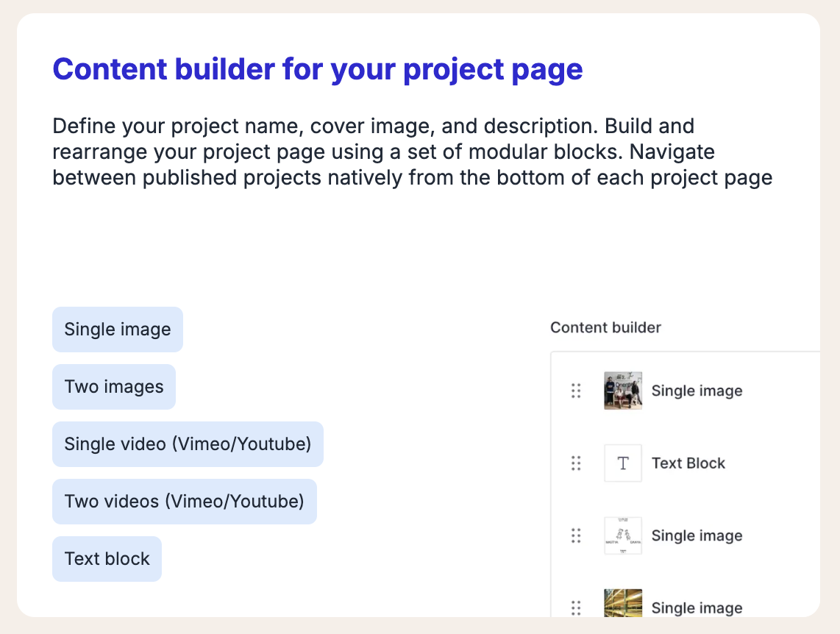
Task: Click the Content builder panel title
Action: (605, 328)
